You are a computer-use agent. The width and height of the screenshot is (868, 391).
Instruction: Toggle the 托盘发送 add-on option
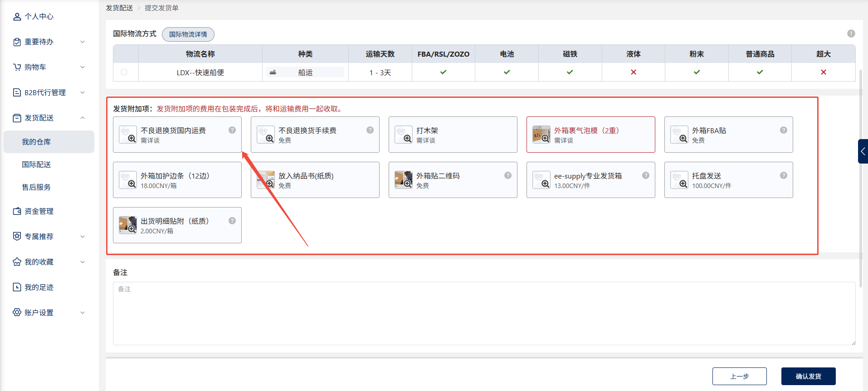729,180
